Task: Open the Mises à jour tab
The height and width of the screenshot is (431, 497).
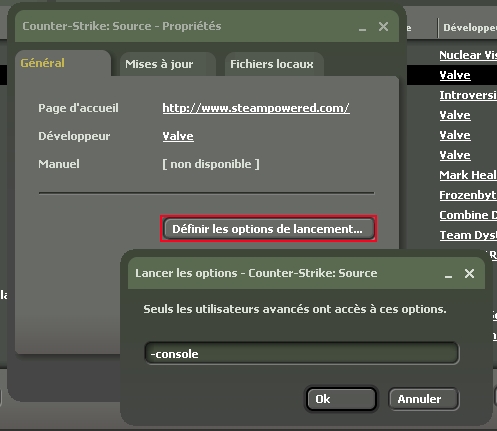Action: (168, 64)
